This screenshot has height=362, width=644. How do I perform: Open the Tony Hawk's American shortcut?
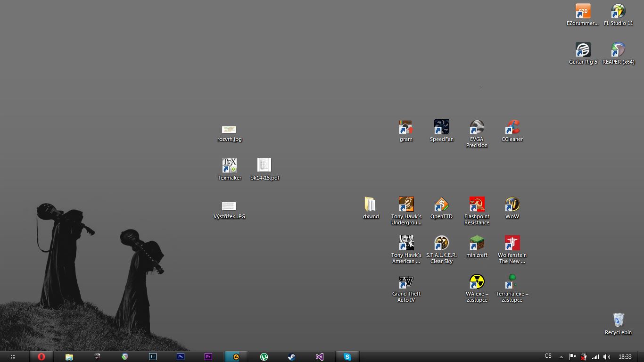pyautogui.click(x=406, y=250)
